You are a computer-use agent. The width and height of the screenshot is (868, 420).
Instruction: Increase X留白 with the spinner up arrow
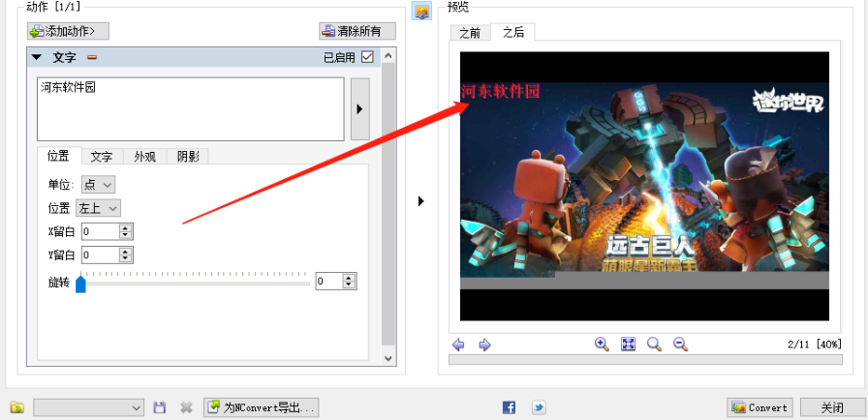click(126, 228)
